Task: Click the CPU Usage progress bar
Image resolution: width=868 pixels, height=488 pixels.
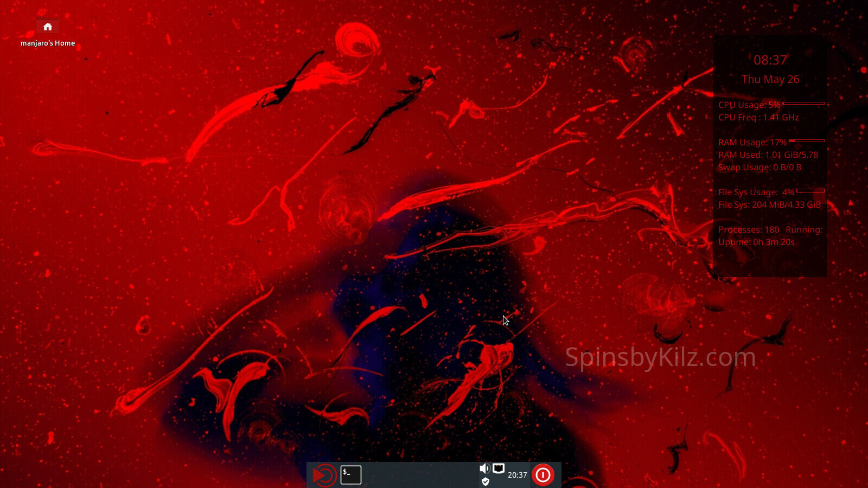Action: 803,104
